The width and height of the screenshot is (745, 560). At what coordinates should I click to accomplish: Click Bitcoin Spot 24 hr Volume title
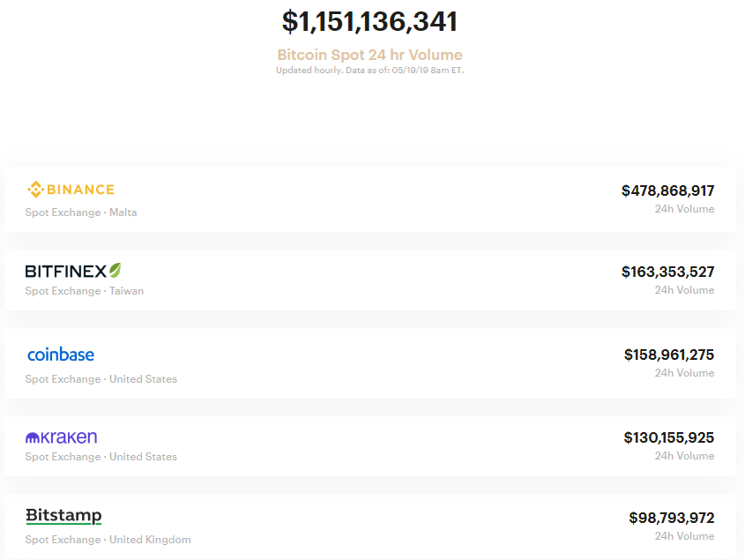[x=369, y=55]
